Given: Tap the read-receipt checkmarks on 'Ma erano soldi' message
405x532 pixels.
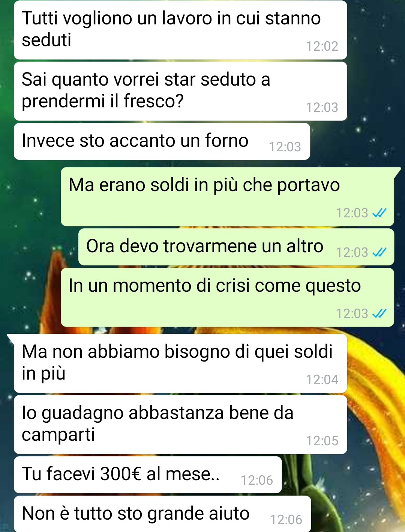Looking at the screenshot, I should [x=379, y=213].
